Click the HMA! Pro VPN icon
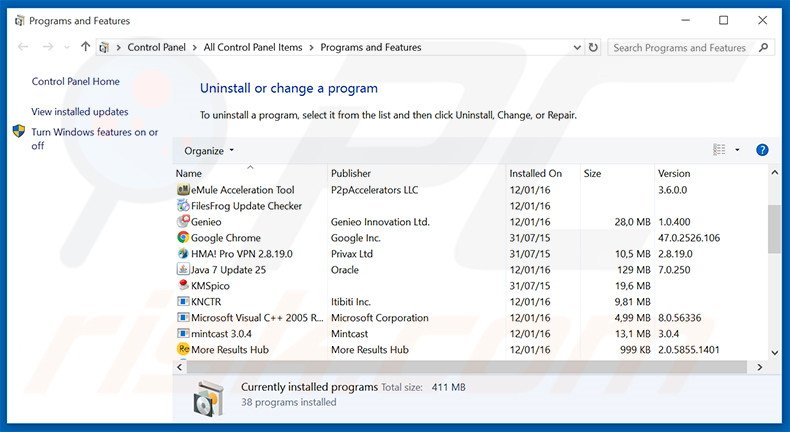Viewport: 790px width, 432px height. [183, 254]
